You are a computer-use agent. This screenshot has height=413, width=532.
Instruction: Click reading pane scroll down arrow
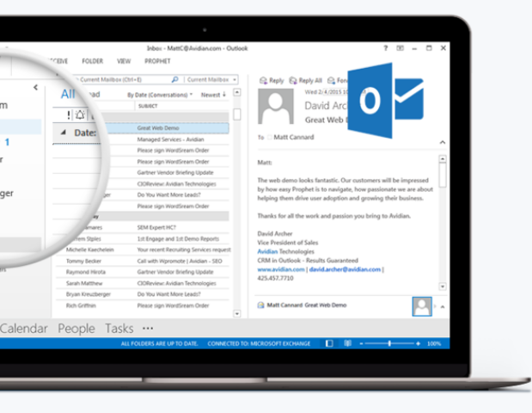coord(443,287)
